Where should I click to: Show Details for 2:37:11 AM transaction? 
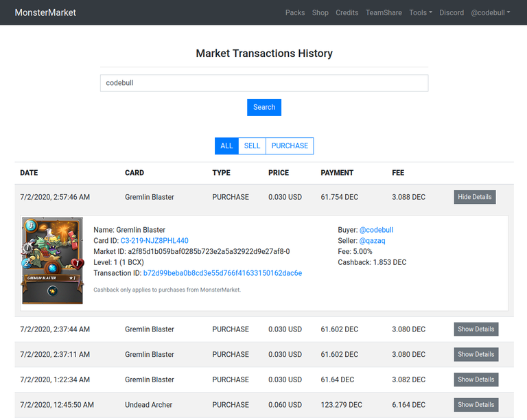click(476, 355)
